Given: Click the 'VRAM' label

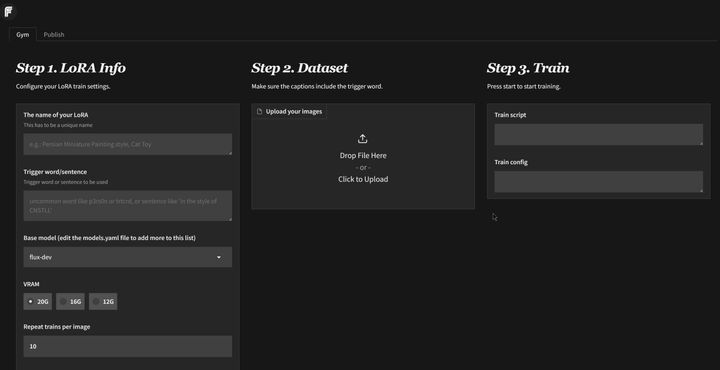Looking at the screenshot, I should pos(31,284).
